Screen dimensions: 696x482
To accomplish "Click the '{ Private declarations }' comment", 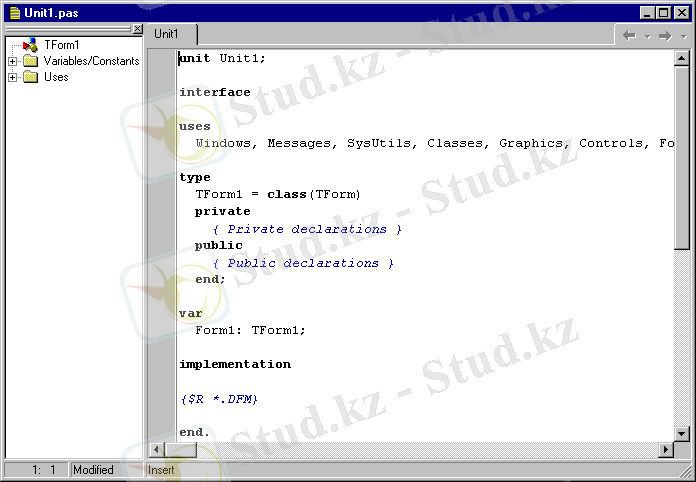I will tap(307, 229).
